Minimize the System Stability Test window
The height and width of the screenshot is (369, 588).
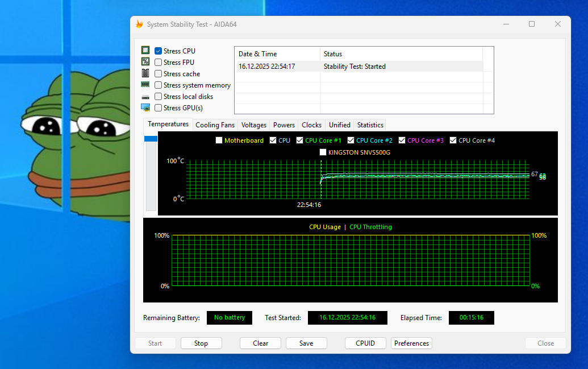click(x=506, y=24)
